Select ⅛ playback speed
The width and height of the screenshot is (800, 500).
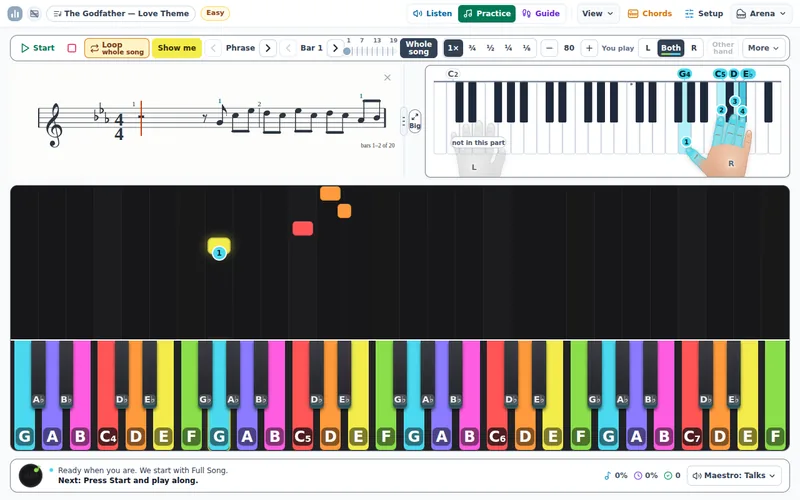coord(527,48)
